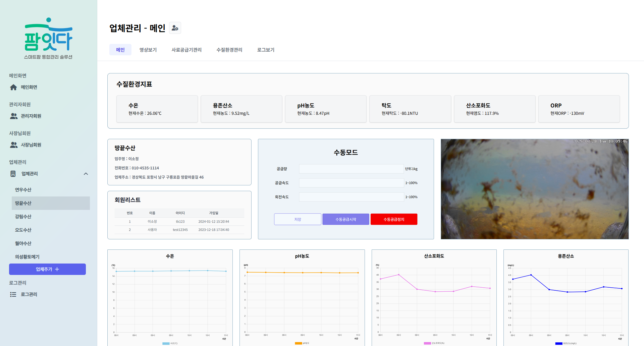Click the 용존산소 chart title
Screen dimensions: 644x346
pos(566,256)
